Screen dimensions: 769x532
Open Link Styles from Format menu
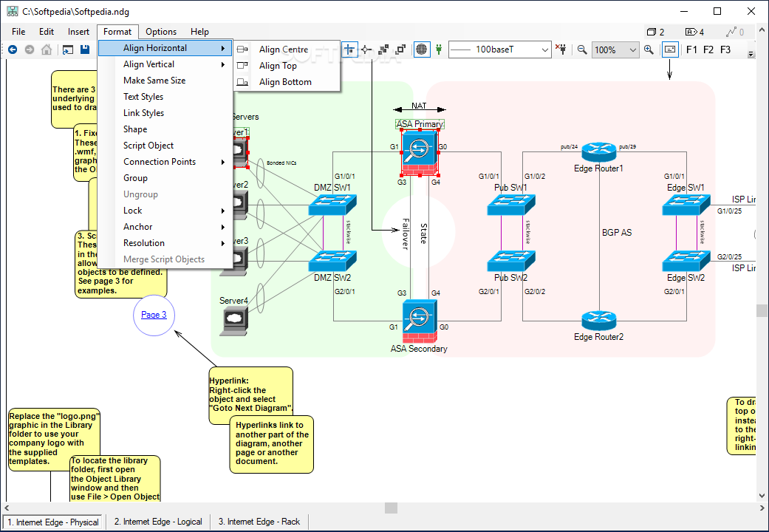pos(165,113)
